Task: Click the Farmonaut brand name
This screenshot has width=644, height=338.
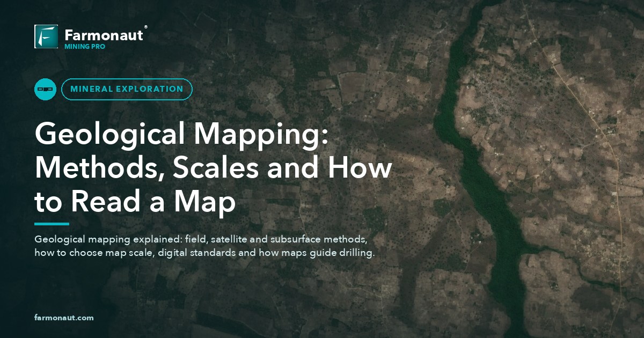Action: pos(104,35)
